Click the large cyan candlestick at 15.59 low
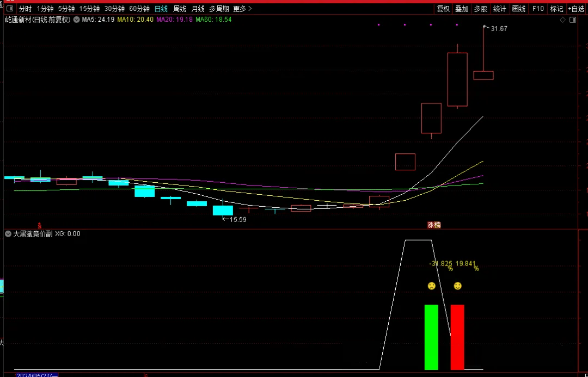 (x=223, y=210)
